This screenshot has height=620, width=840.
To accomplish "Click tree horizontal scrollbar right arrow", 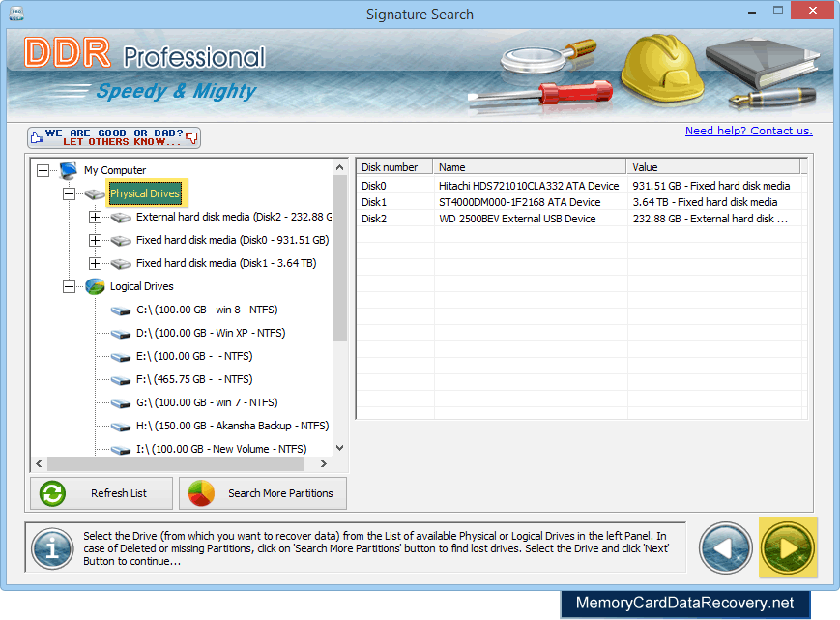I will (324, 464).
